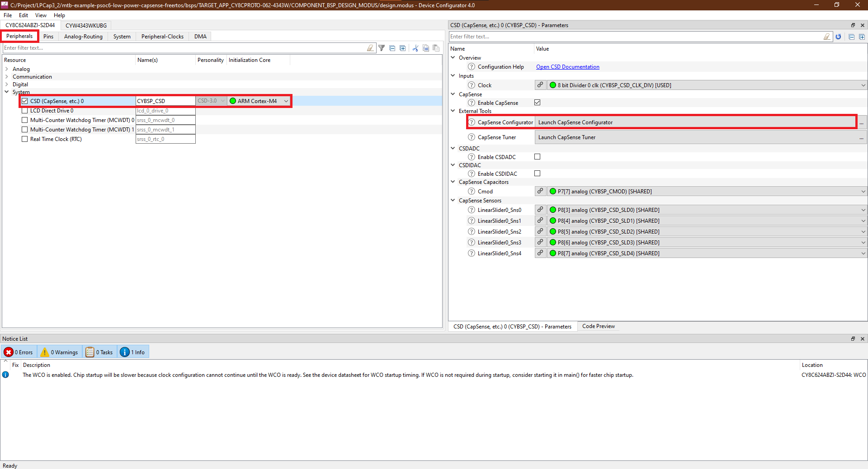Switch to the Peripheral-Clocks tab
The height and width of the screenshot is (469, 868).
pyautogui.click(x=162, y=37)
